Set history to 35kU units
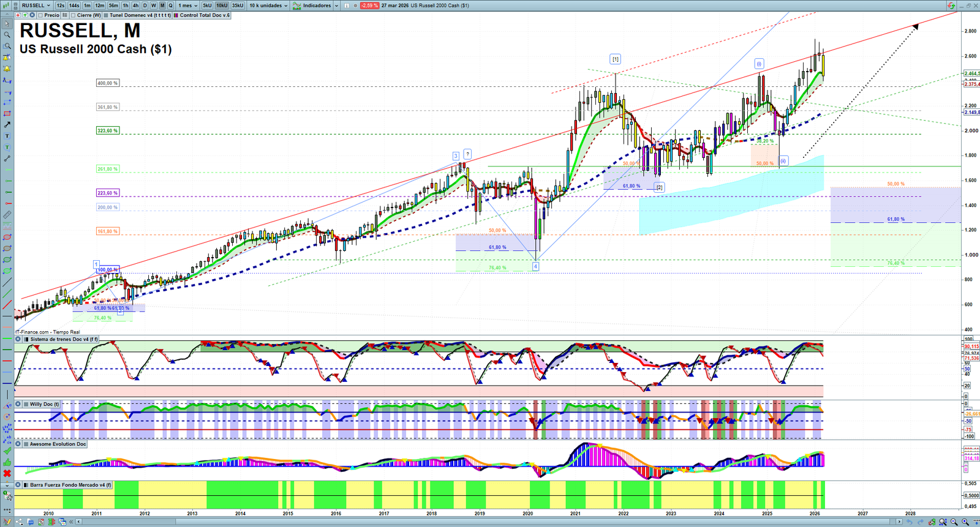The width and height of the screenshot is (980, 527). (x=238, y=6)
